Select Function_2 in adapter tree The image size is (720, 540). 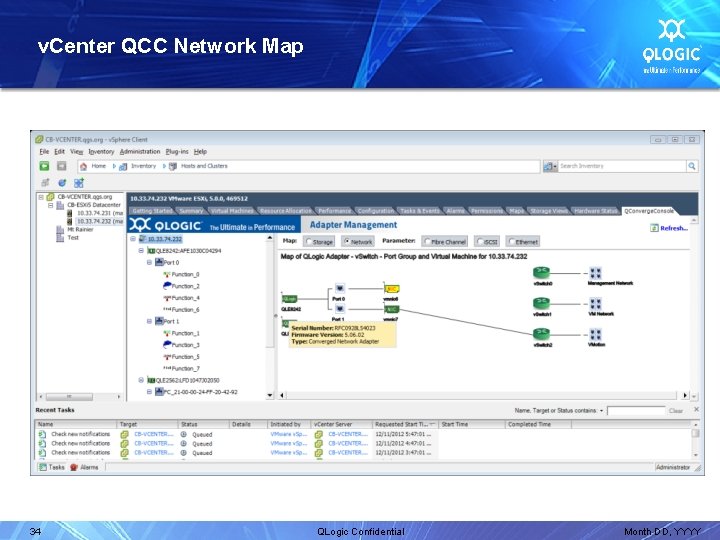pyautogui.click(x=186, y=286)
